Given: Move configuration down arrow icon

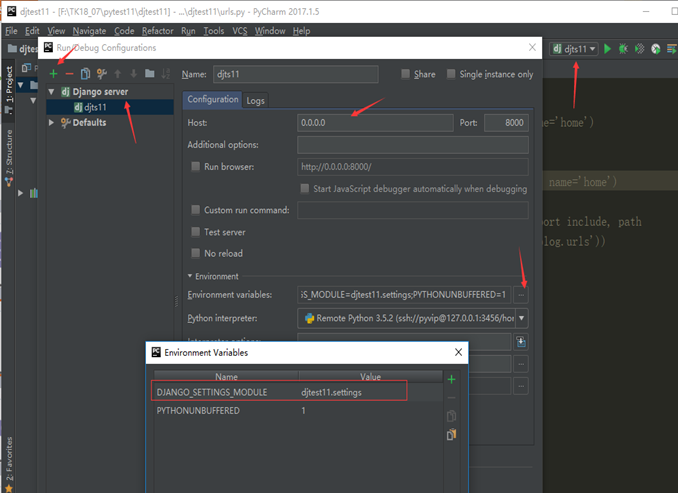Looking at the screenshot, I should tap(134, 74).
